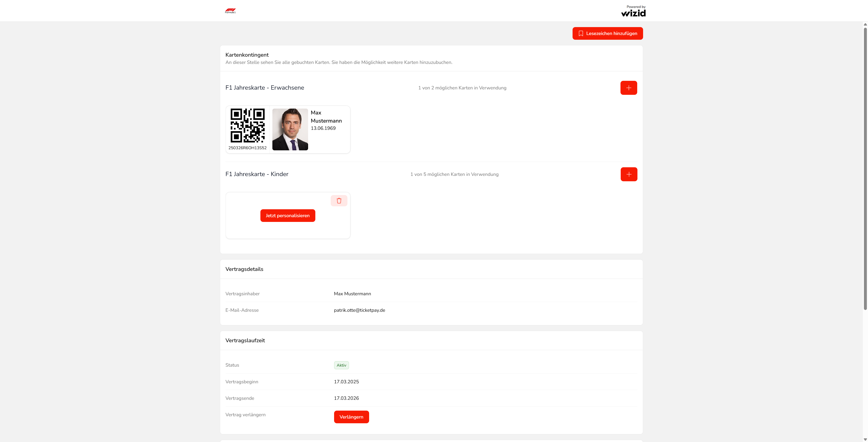Add another Erwachsene Jahreskarte with plus

(628, 88)
